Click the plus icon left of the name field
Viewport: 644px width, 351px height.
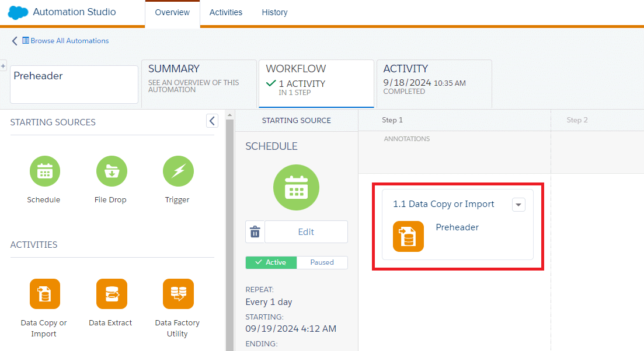click(x=3, y=66)
